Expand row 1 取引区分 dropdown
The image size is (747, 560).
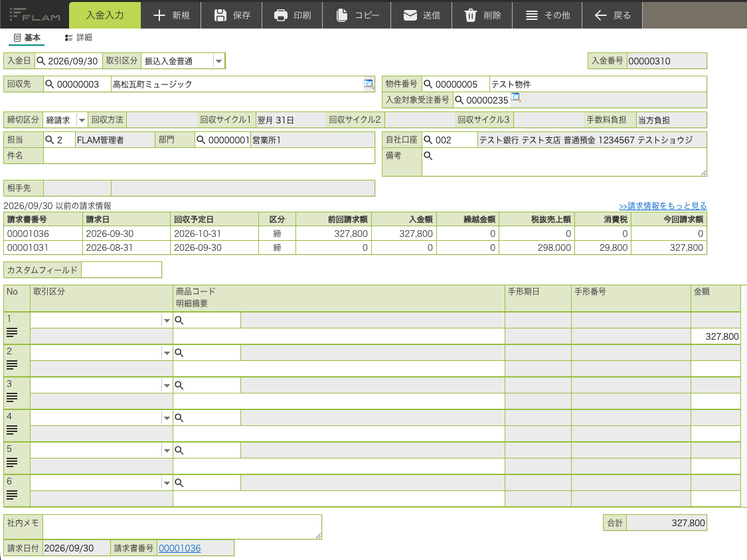point(166,320)
